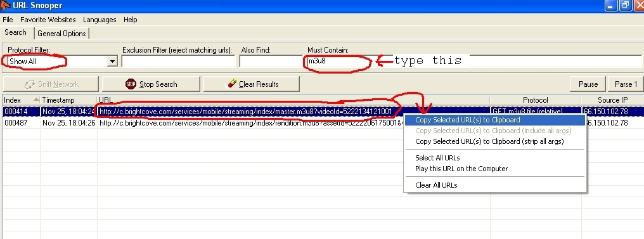
Task: Click the rendition.m3u8 URL entry
Action: pyautogui.click(x=252, y=123)
